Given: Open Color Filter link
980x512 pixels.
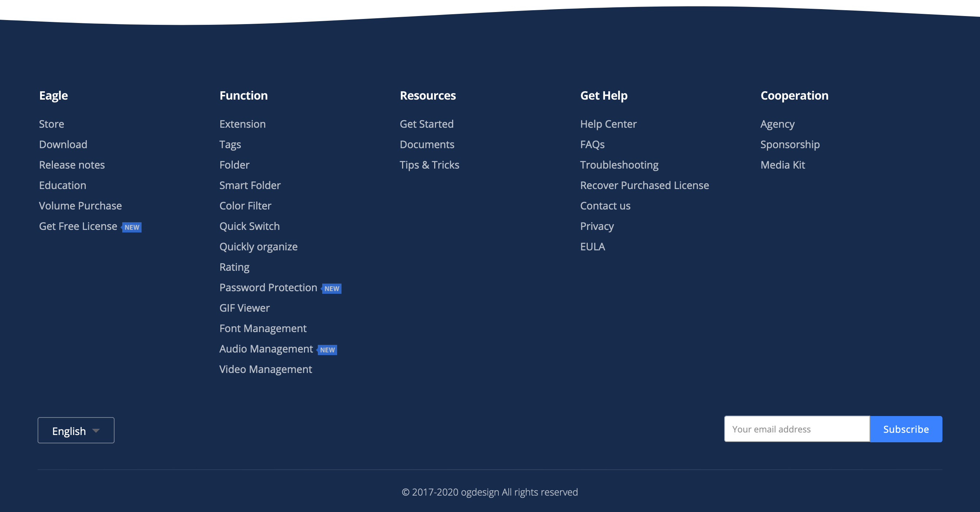Looking at the screenshot, I should pyautogui.click(x=246, y=206).
